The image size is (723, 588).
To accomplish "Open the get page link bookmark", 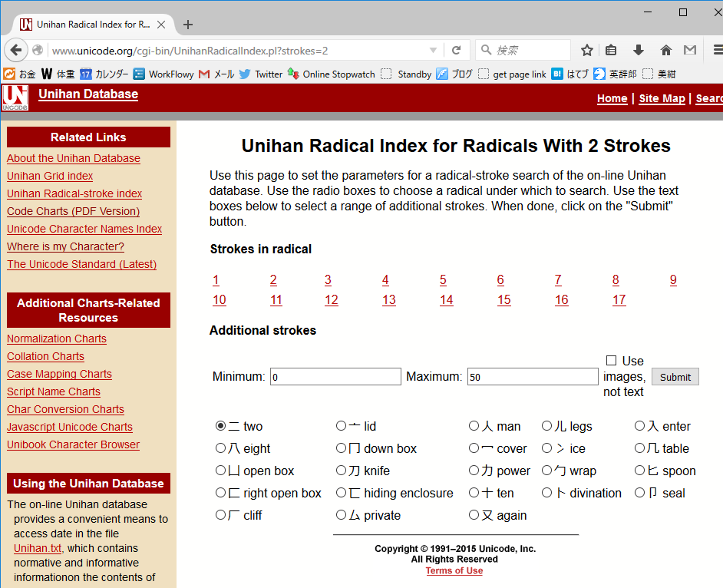I will click(x=512, y=74).
